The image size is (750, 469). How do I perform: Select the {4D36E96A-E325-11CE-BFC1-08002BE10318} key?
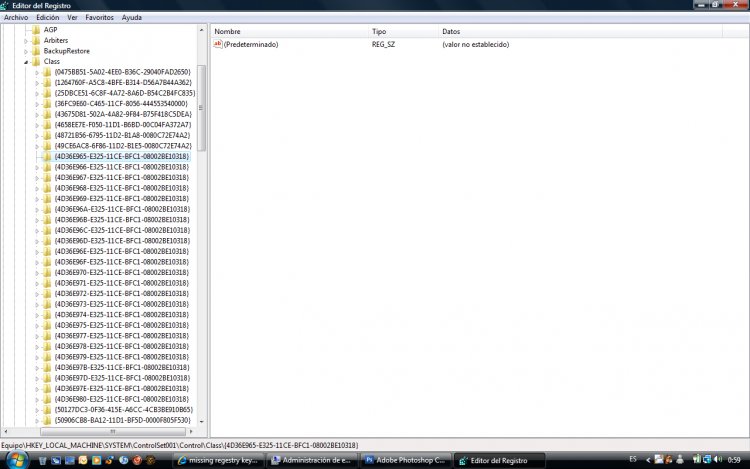[121, 209]
